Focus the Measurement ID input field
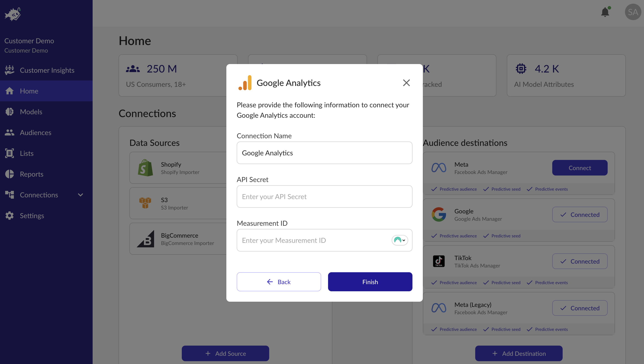 [324, 240]
